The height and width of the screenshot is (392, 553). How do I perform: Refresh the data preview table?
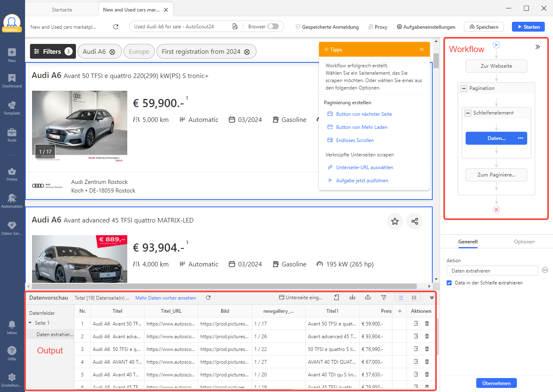[208, 298]
